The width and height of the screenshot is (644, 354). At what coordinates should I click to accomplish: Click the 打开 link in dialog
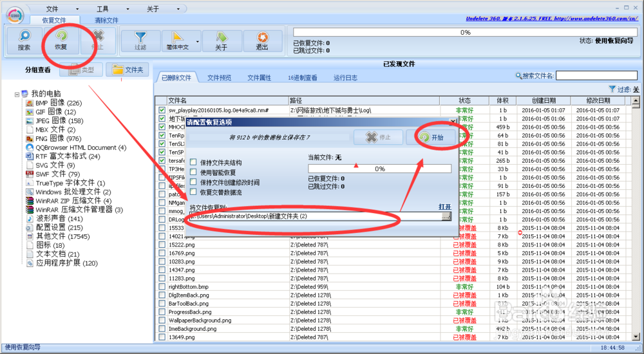pyautogui.click(x=445, y=207)
